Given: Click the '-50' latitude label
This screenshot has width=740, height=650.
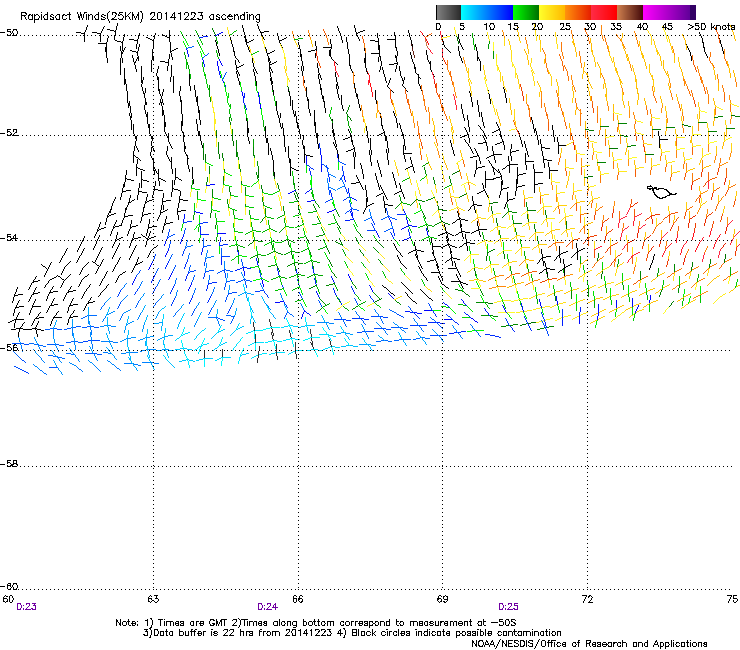Looking at the screenshot, I should click(9, 33).
